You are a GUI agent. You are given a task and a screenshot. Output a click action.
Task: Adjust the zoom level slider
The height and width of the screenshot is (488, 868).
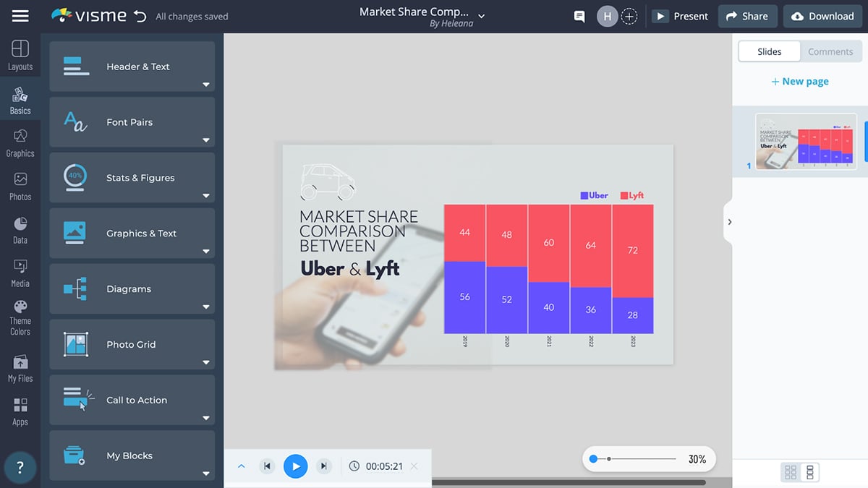coord(594,459)
